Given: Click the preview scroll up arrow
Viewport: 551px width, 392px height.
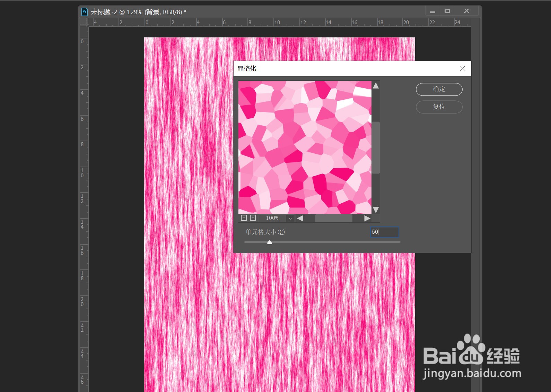Looking at the screenshot, I should pos(376,86).
